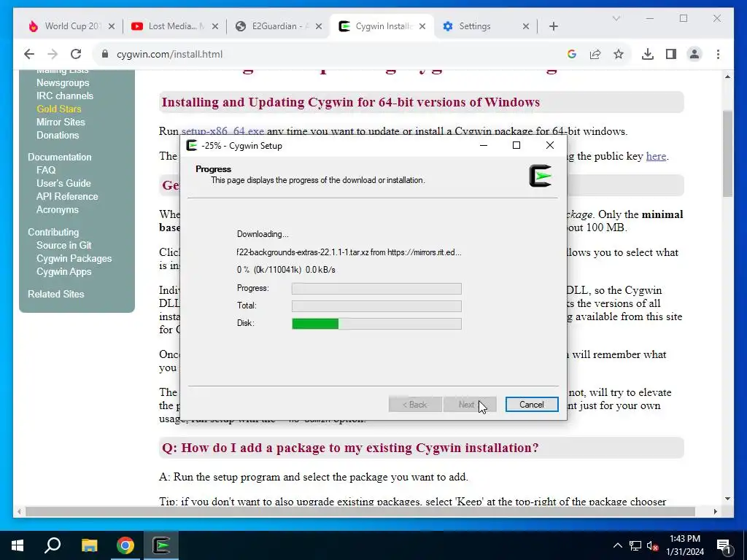Open Chrome three-dot menu
This screenshot has height=560, width=747.
click(x=718, y=54)
